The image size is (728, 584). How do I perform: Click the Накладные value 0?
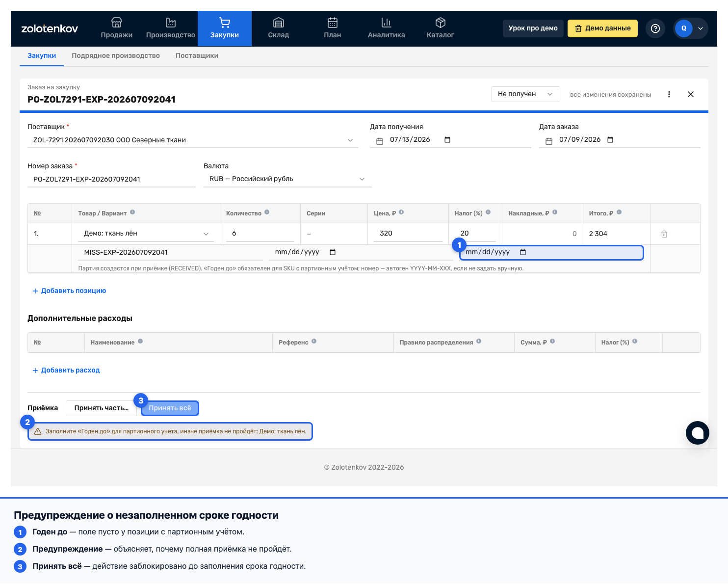coord(574,234)
